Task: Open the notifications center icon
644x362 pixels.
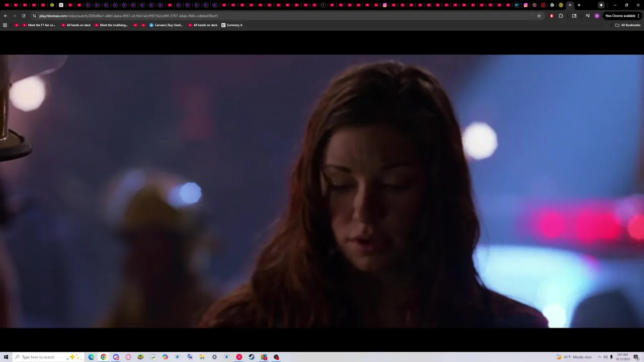Action: [636, 357]
